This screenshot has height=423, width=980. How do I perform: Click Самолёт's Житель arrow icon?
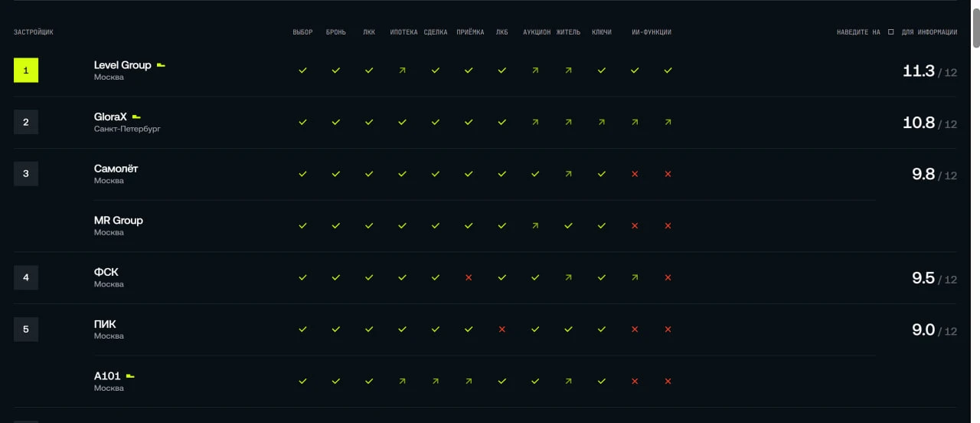click(x=568, y=174)
